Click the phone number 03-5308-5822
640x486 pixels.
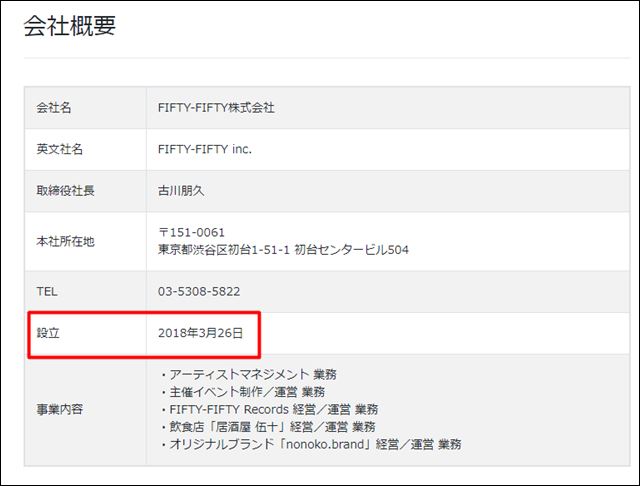(198, 291)
